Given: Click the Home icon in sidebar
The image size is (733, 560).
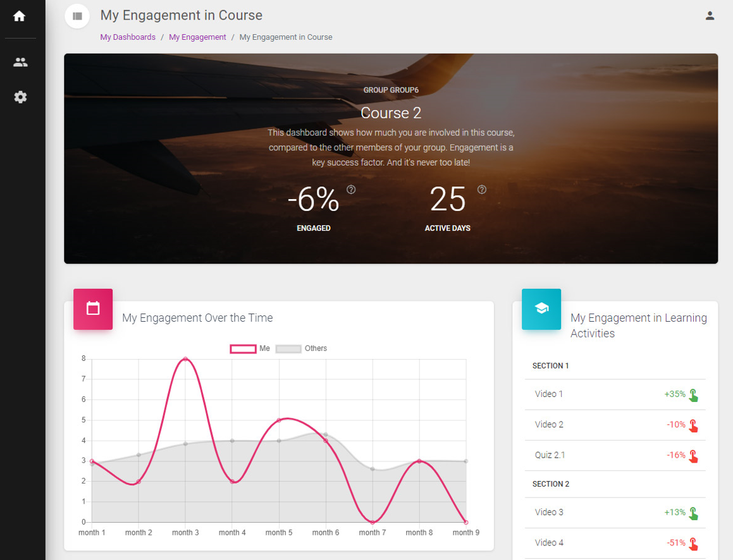Looking at the screenshot, I should pyautogui.click(x=20, y=16).
